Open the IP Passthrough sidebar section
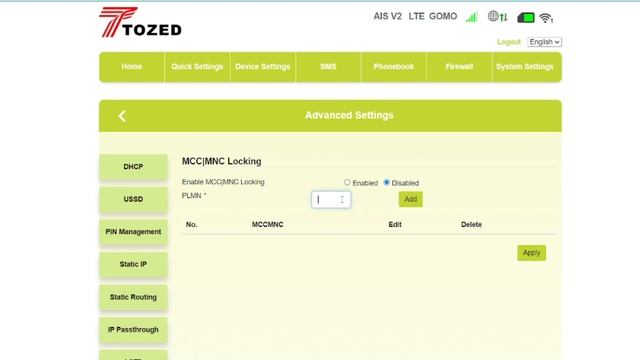The height and width of the screenshot is (360, 640). (133, 330)
